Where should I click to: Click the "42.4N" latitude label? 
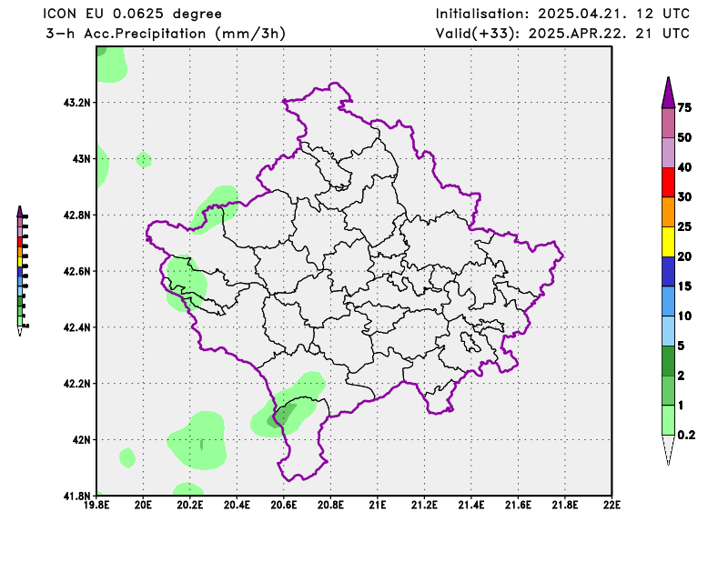tap(77, 327)
